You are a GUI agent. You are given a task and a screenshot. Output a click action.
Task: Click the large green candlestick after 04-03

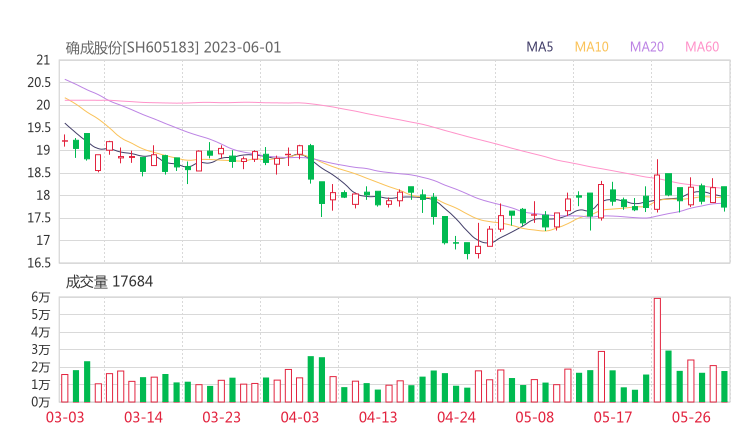pos(311,162)
